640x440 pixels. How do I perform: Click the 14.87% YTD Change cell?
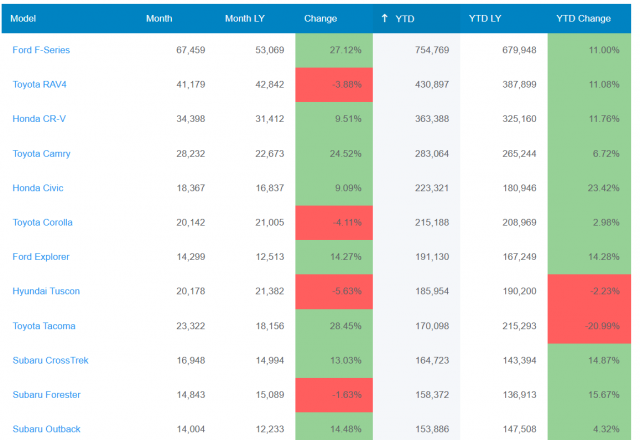[589, 360]
